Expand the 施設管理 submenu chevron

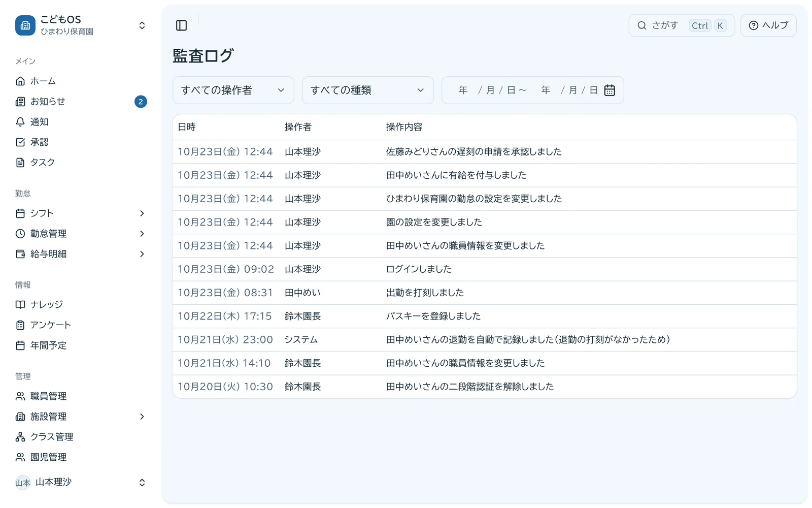tap(142, 417)
